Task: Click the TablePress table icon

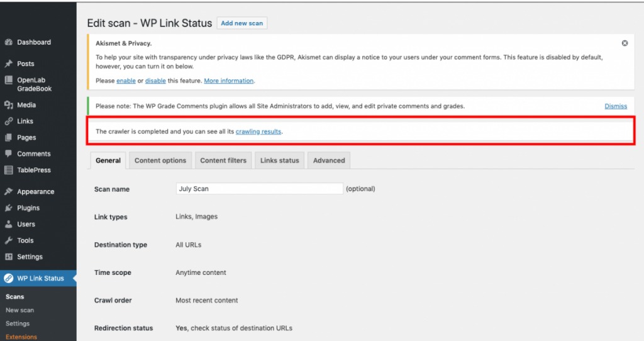Action: click(8, 170)
